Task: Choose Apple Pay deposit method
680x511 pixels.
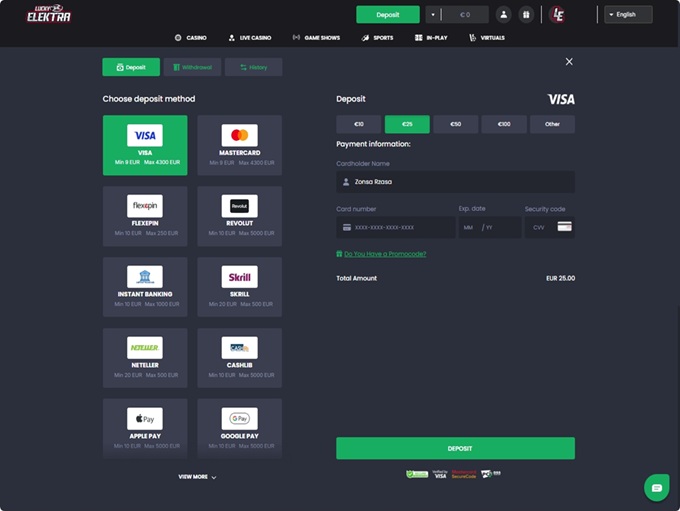Action: click(x=145, y=429)
